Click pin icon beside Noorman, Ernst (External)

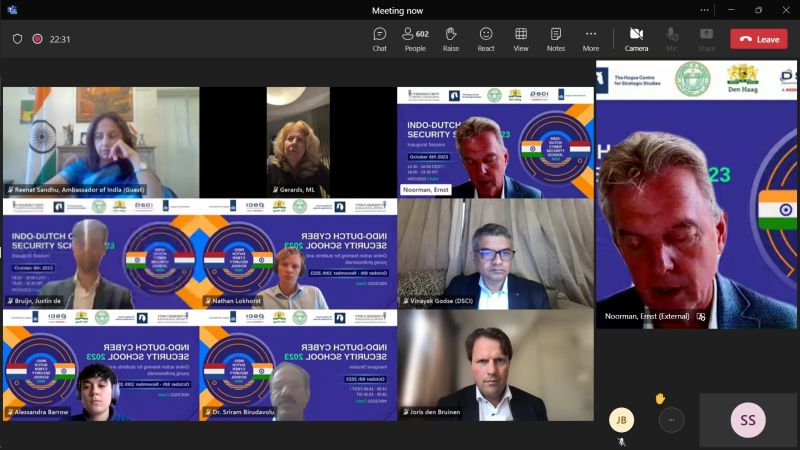(x=701, y=317)
